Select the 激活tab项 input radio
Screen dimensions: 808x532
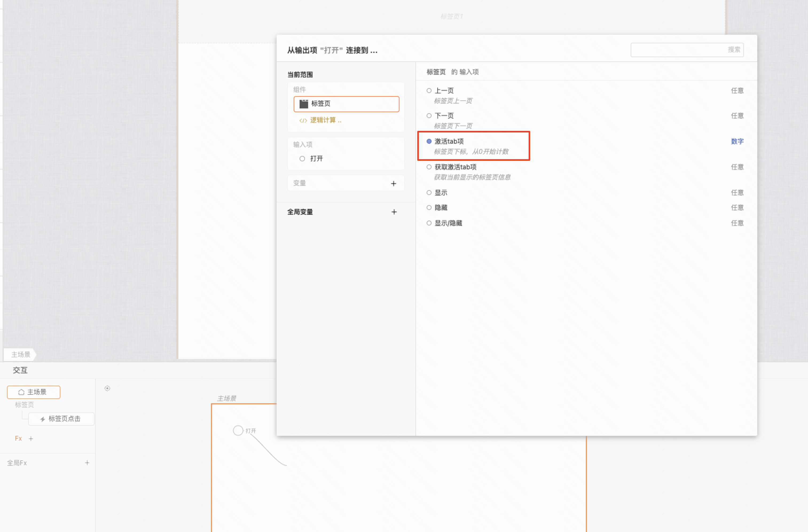[429, 141]
